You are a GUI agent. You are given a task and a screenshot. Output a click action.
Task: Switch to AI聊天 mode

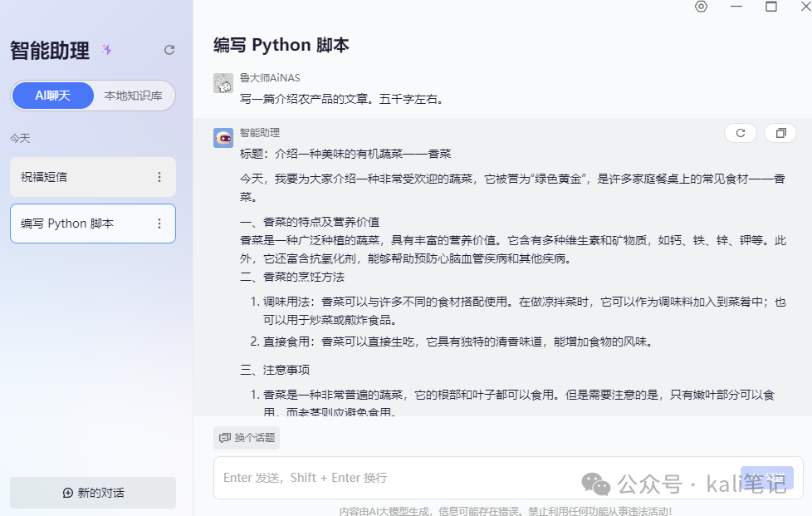(x=53, y=96)
